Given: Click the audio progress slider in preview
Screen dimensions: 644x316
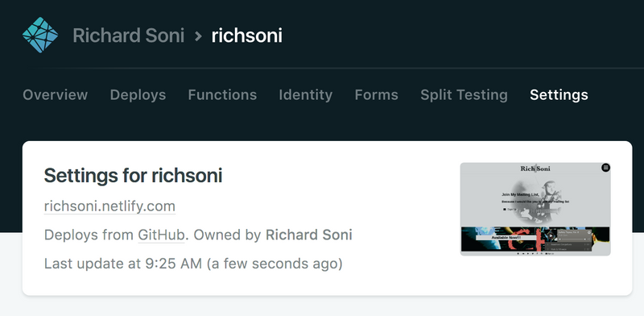Looking at the screenshot, I should click(x=572, y=239).
